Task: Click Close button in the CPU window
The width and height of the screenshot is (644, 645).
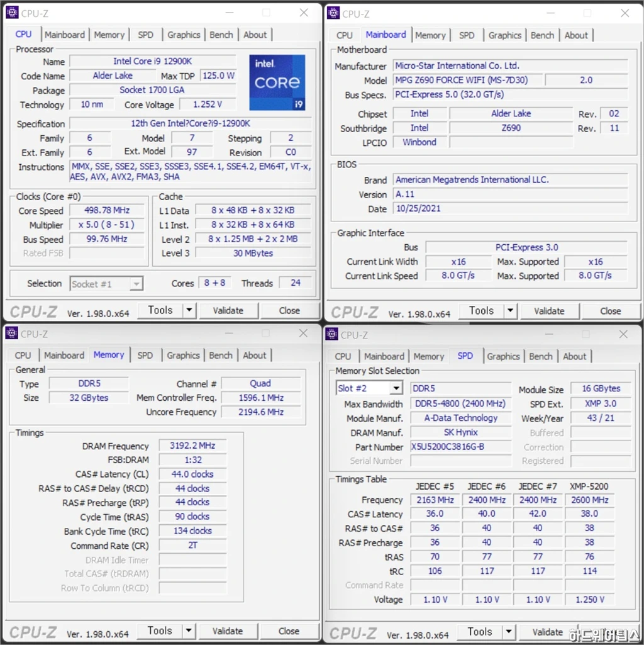Action: (x=289, y=311)
